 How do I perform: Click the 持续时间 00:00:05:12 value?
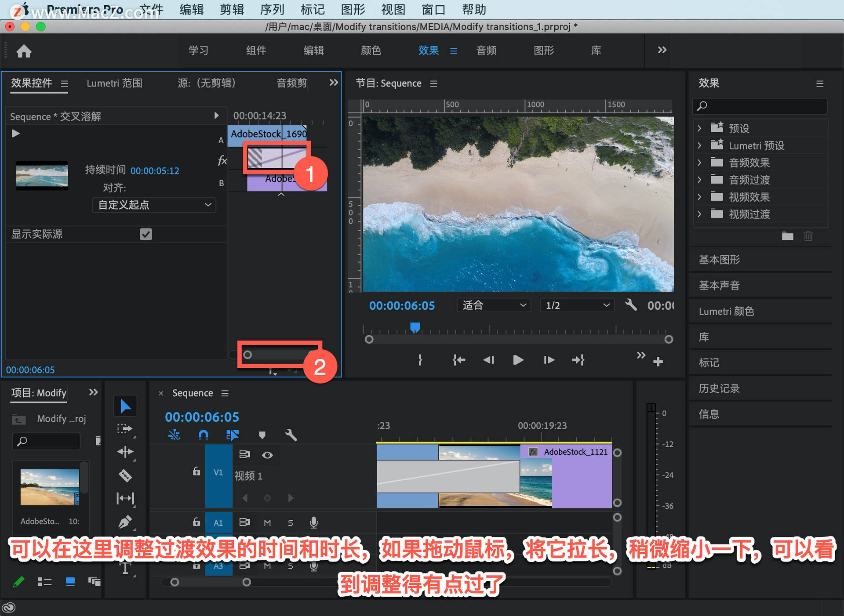point(155,170)
